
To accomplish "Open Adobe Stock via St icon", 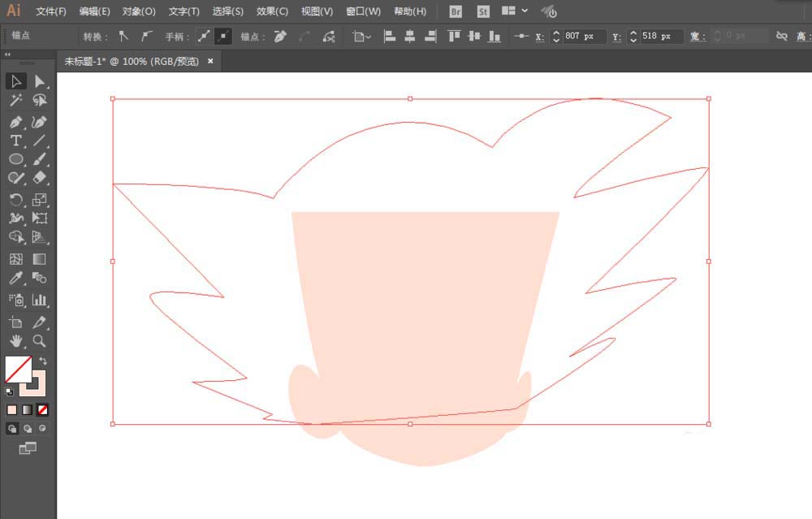I will (482, 11).
